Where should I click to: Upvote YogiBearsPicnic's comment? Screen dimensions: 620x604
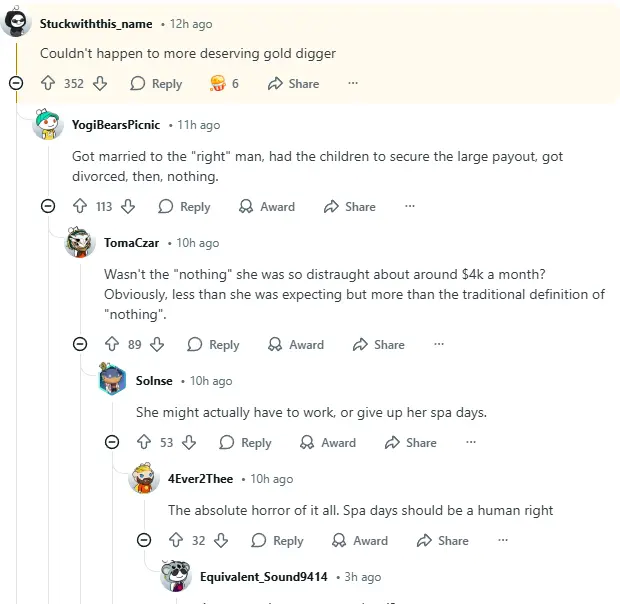coord(80,207)
